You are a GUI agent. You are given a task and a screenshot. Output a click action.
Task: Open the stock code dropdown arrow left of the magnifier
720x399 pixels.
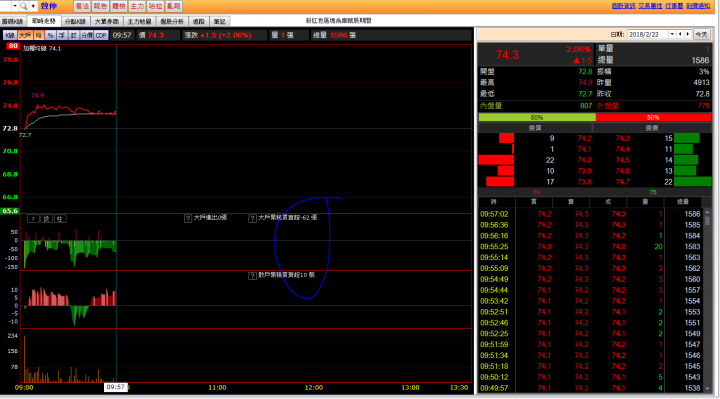tap(15, 6)
